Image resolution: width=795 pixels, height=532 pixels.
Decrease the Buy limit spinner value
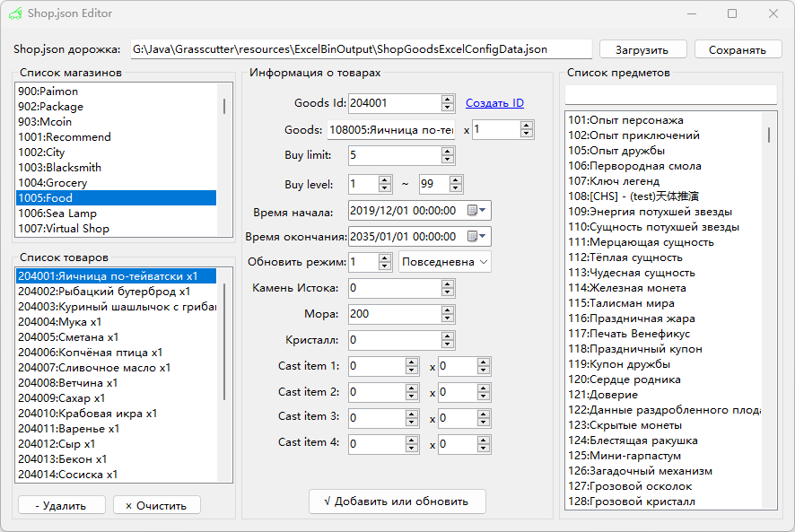click(x=448, y=160)
